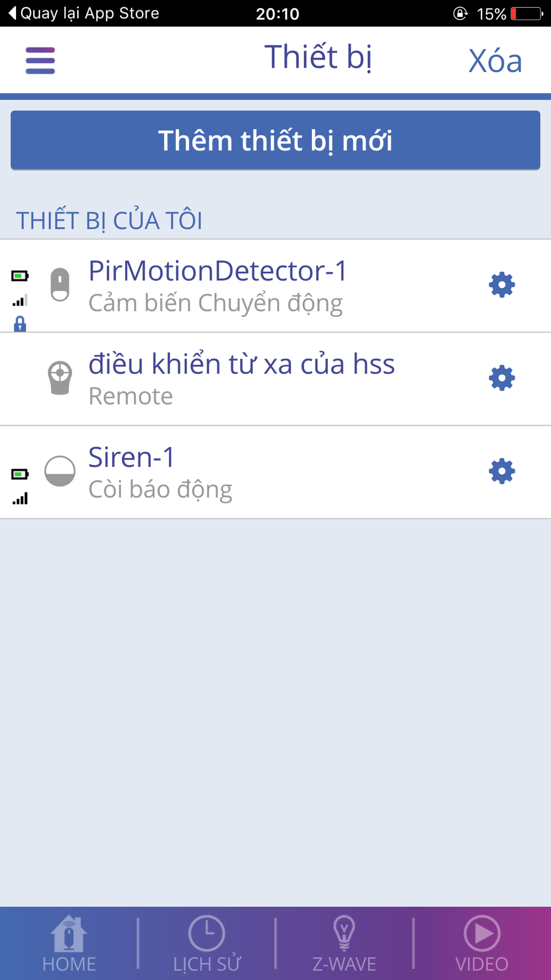Tap Siren-1 signal strength icon

point(20,498)
